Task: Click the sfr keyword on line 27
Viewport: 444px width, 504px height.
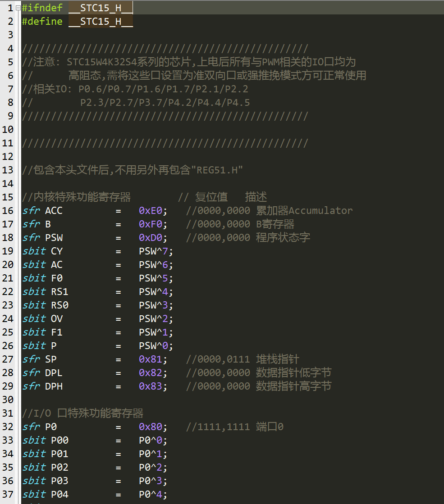Action: pyautogui.click(x=31, y=359)
